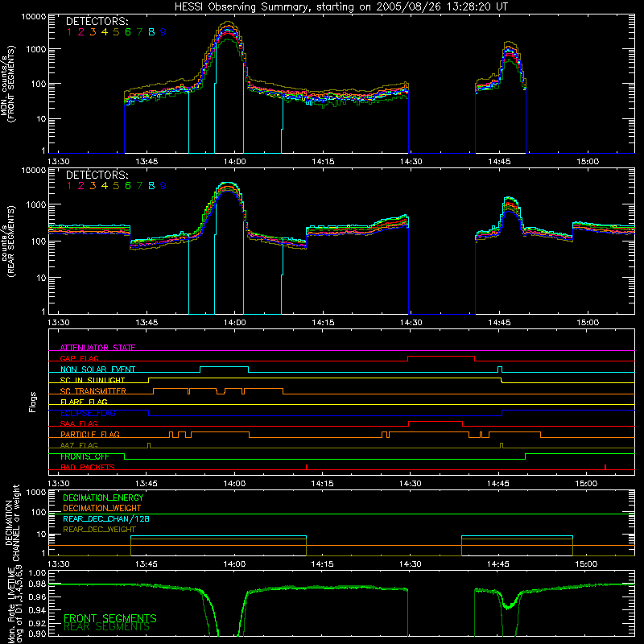Click the DECIMATION_WEIGHT legend label
This screenshot has width=644, height=644.
102,508
